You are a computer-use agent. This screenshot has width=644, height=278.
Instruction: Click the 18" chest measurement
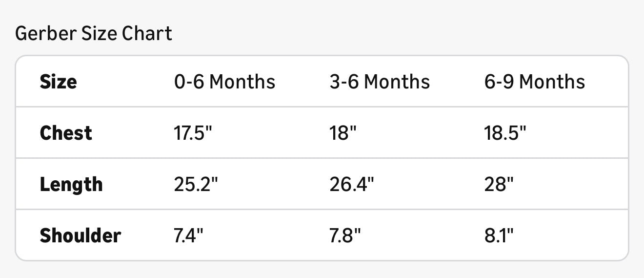click(343, 133)
